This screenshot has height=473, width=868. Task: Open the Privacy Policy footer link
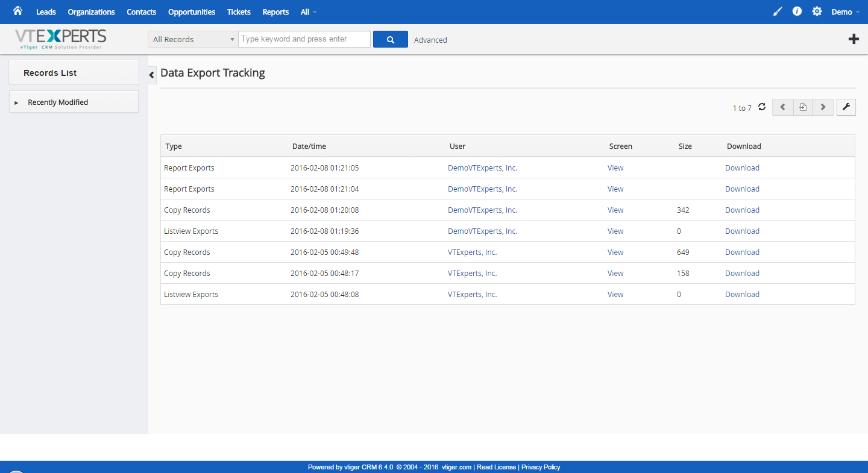541,467
